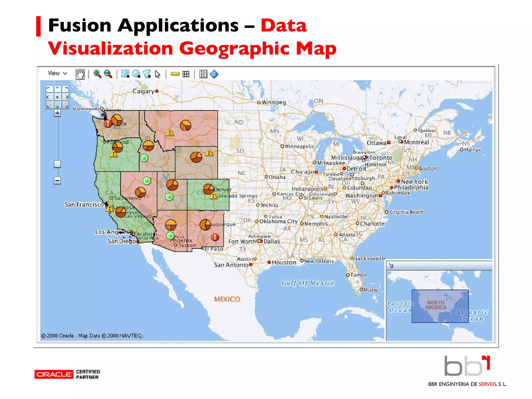The height and width of the screenshot is (399, 532).
Task: Click the warning triangle near San Francisco
Action: point(109,208)
